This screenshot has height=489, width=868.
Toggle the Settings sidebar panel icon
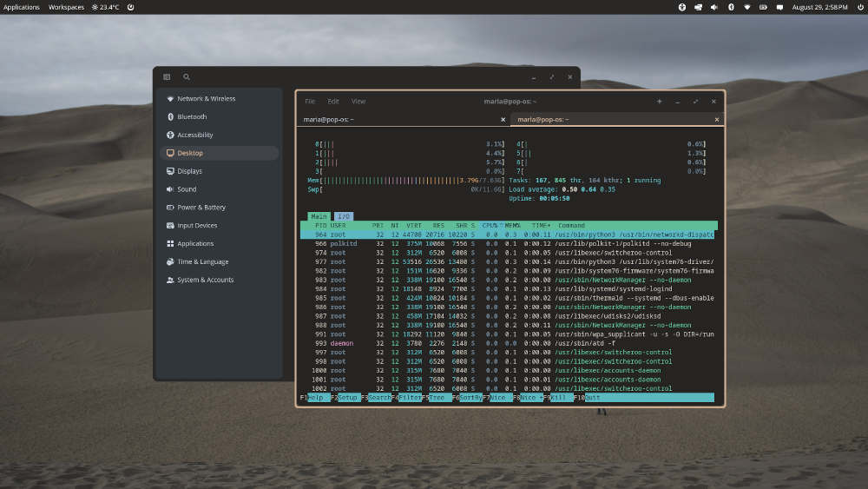pyautogui.click(x=167, y=77)
